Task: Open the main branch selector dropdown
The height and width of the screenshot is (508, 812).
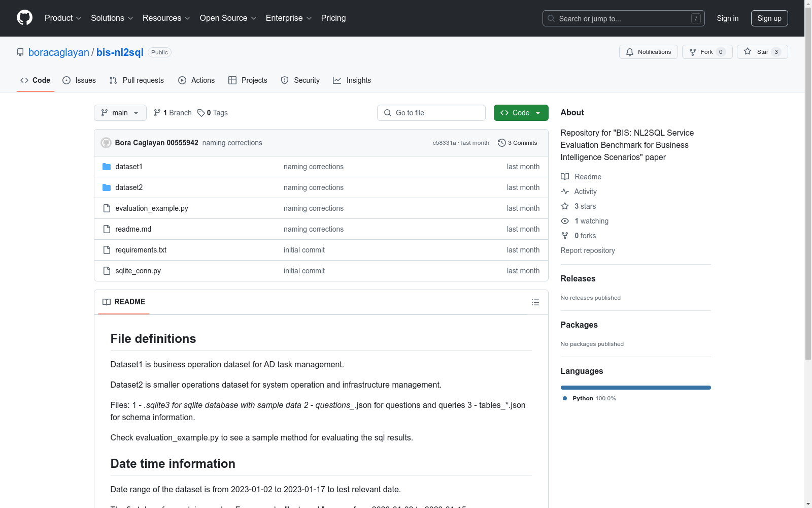Action: click(120, 113)
